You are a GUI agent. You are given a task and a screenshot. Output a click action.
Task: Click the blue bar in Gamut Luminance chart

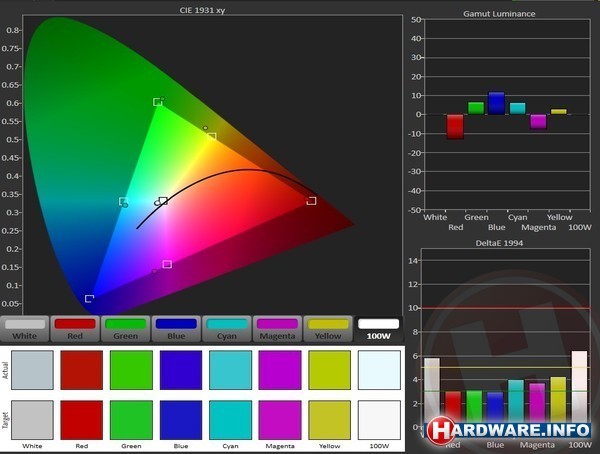[x=497, y=103]
